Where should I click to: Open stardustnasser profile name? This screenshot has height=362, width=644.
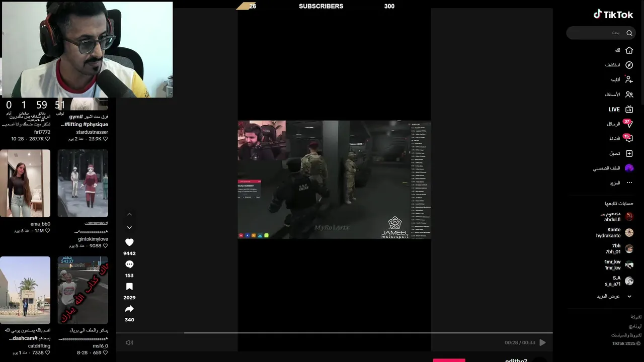(92, 132)
